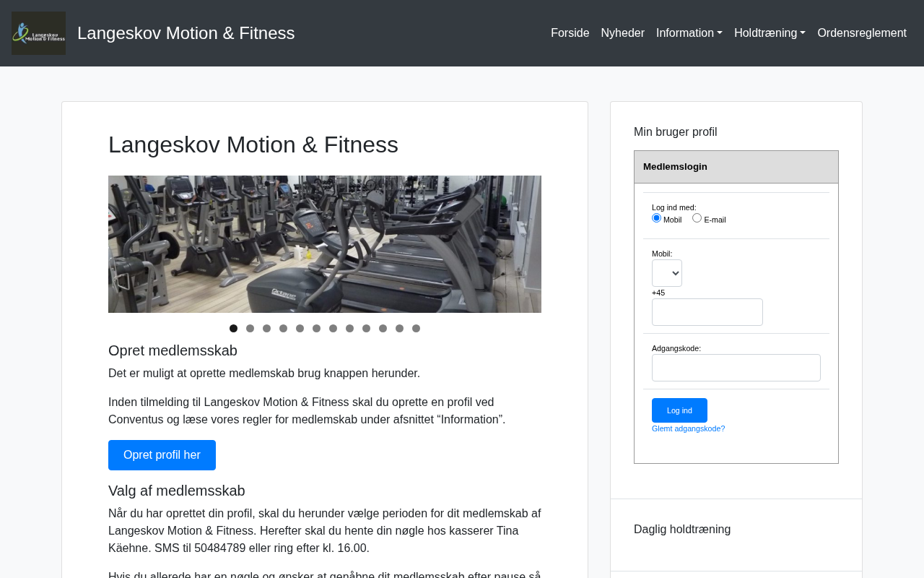Focus the Adgangskode password field
Viewport: 924px width, 578px height.
tap(736, 368)
